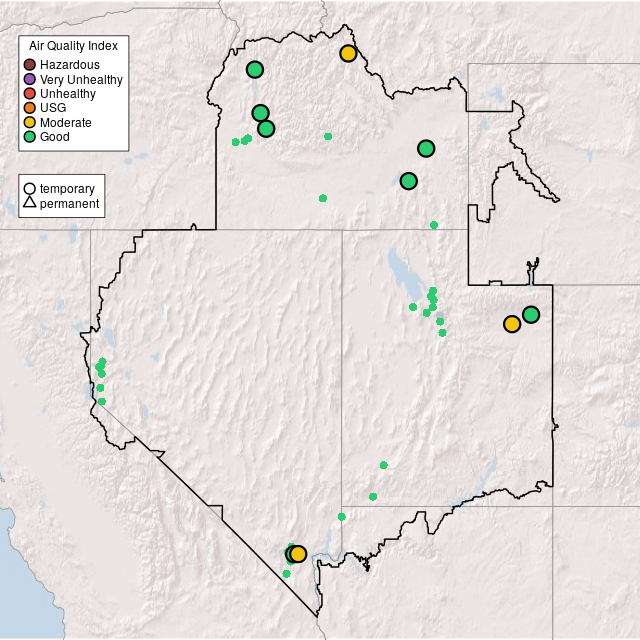Select the northwesternmost large green Good marker
640x640 pixels.
(255, 69)
